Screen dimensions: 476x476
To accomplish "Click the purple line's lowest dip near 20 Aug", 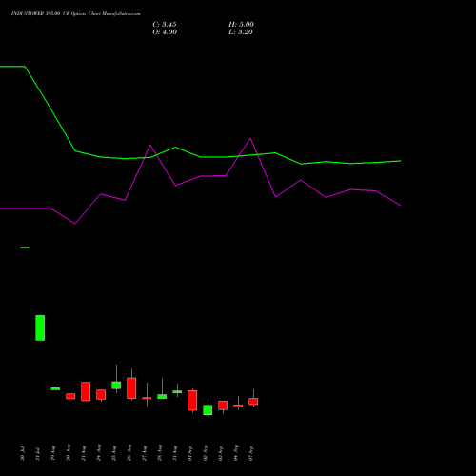I will 75,224.
